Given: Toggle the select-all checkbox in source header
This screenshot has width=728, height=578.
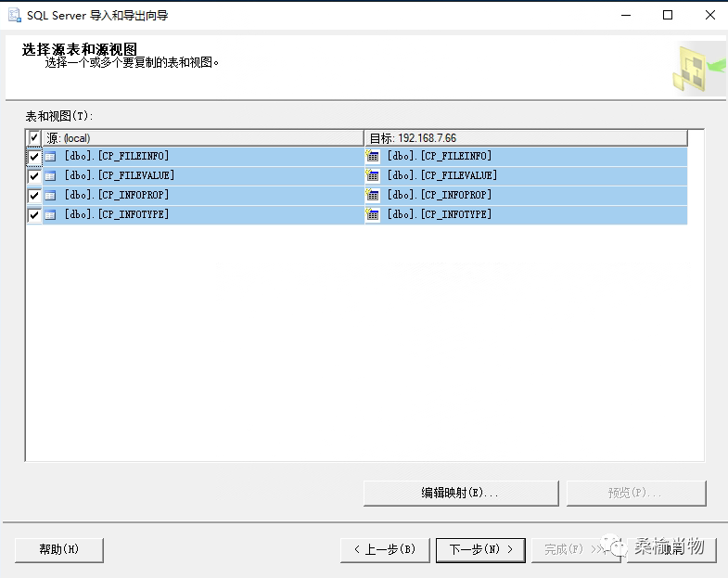Looking at the screenshot, I should pyautogui.click(x=34, y=137).
